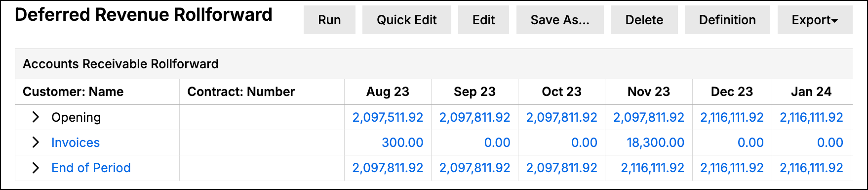Open Quick Edit mode
The height and width of the screenshot is (190, 868).
(406, 20)
